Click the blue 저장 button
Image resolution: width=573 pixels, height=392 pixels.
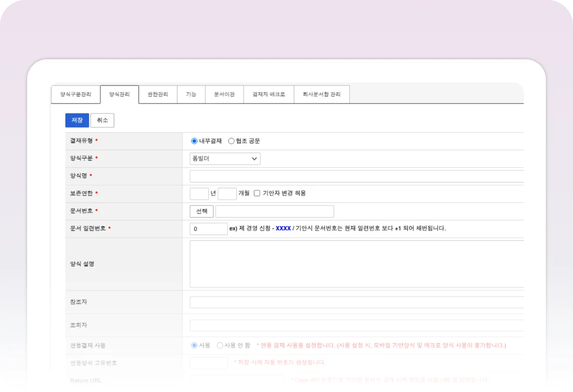click(x=77, y=120)
